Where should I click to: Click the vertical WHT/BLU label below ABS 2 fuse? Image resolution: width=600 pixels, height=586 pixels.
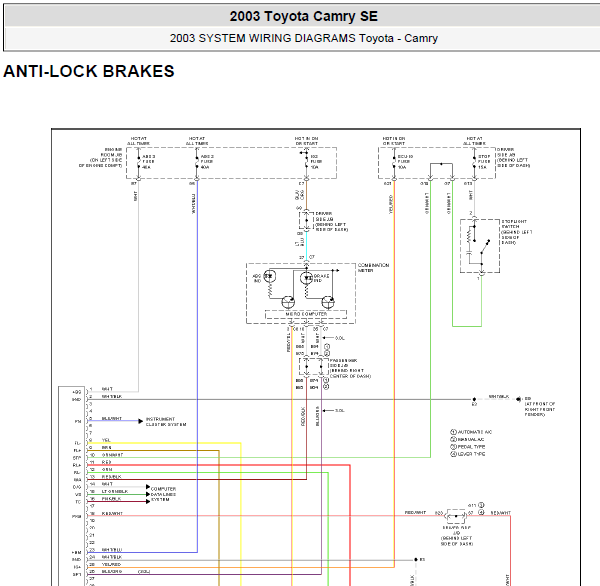pos(194,203)
